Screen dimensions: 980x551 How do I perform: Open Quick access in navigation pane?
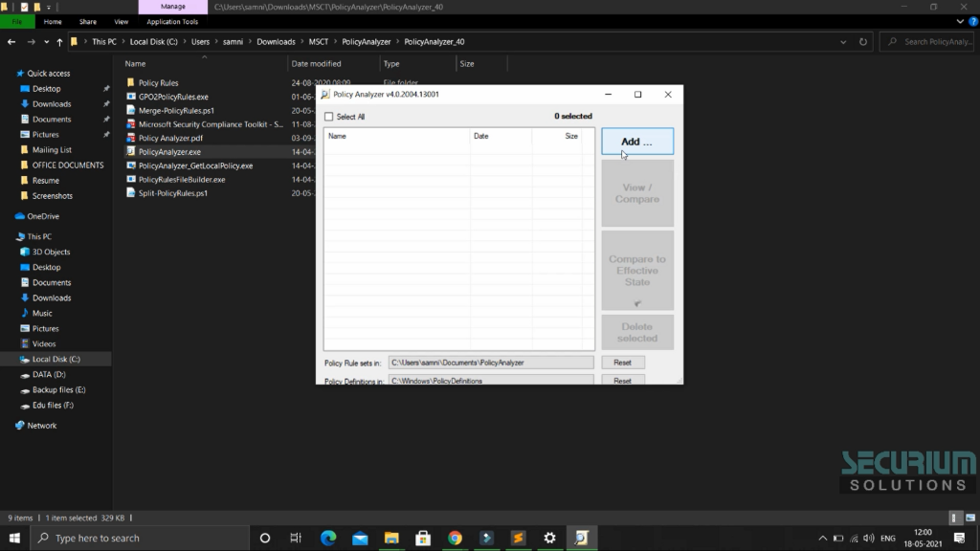(48, 73)
